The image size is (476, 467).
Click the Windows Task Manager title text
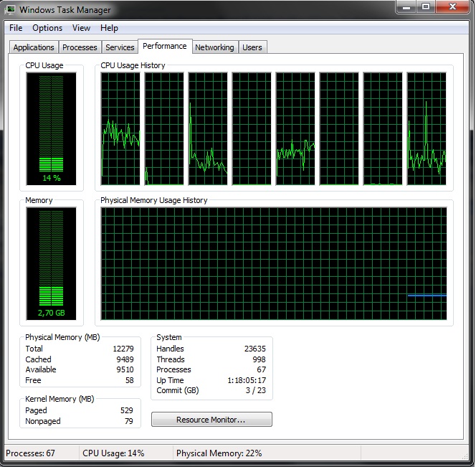(65, 10)
